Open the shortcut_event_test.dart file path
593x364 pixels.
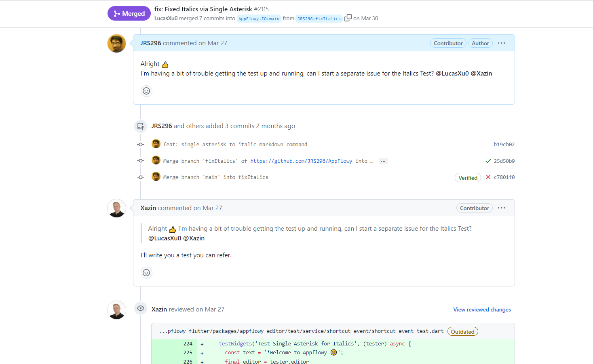pyautogui.click(x=301, y=331)
